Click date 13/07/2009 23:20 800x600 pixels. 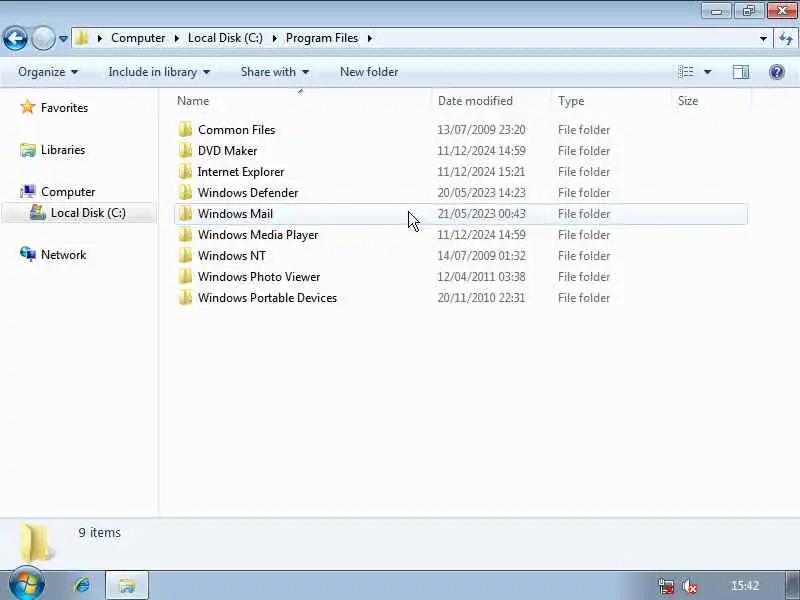coord(481,130)
